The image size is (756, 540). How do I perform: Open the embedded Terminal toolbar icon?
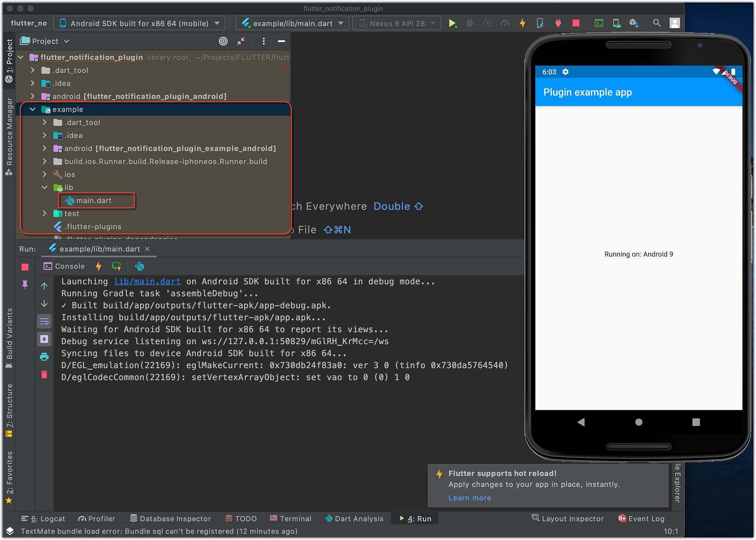tap(599, 23)
